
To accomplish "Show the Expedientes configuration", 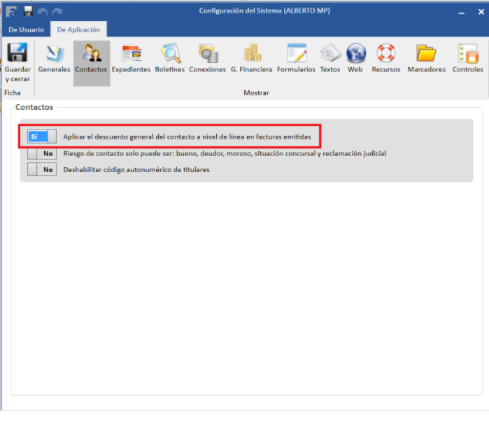I will 131,59.
